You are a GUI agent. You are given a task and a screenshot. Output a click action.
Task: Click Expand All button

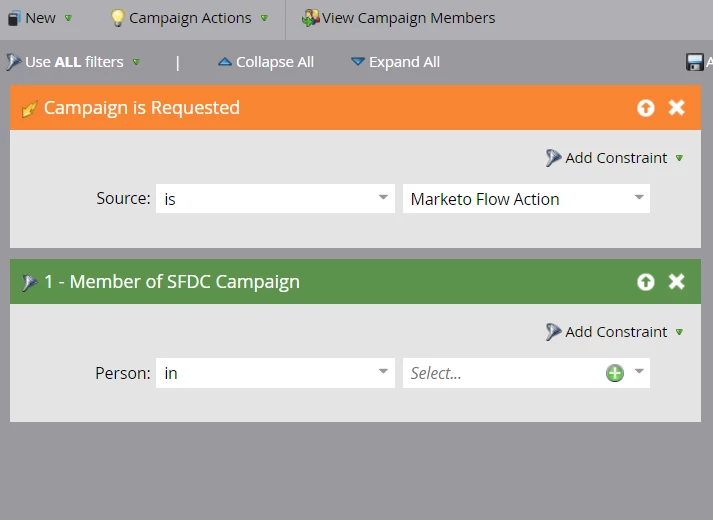pyautogui.click(x=395, y=62)
